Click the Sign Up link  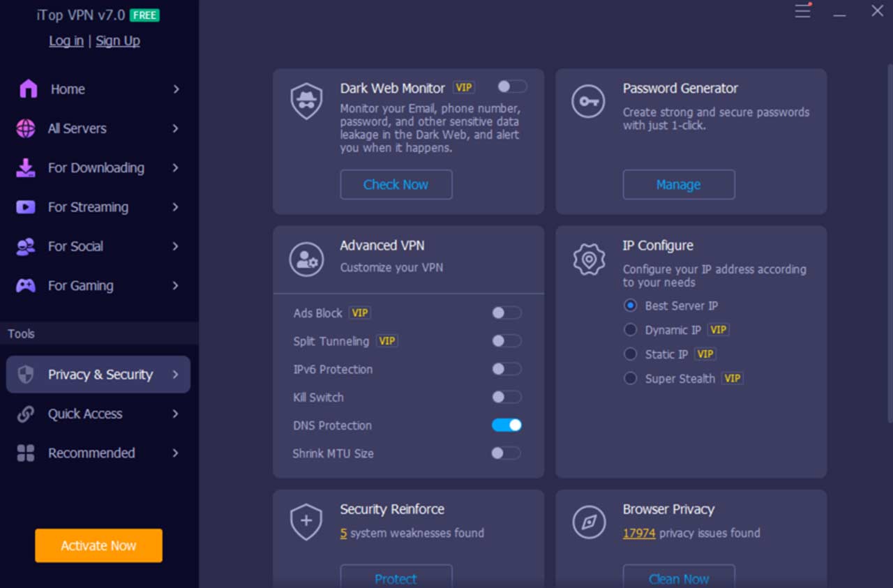coord(117,40)
